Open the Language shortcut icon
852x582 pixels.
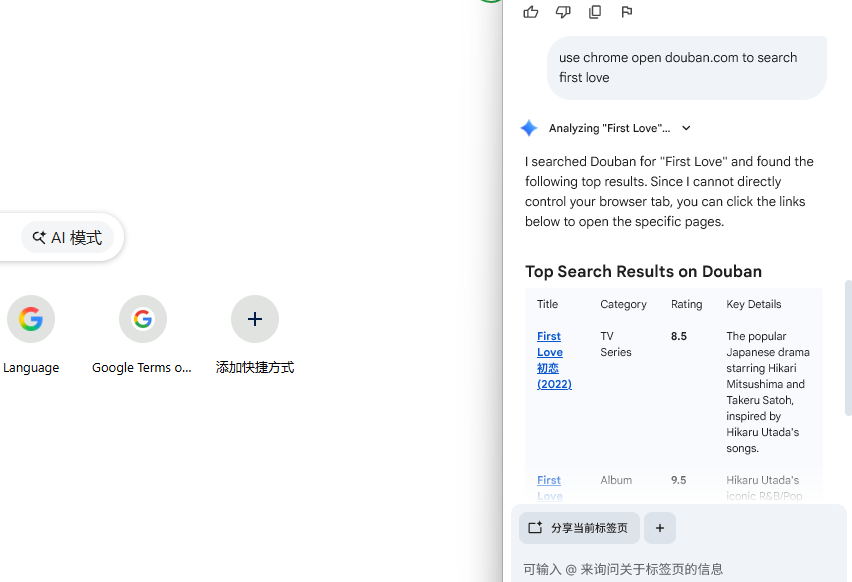pos(31,320)
